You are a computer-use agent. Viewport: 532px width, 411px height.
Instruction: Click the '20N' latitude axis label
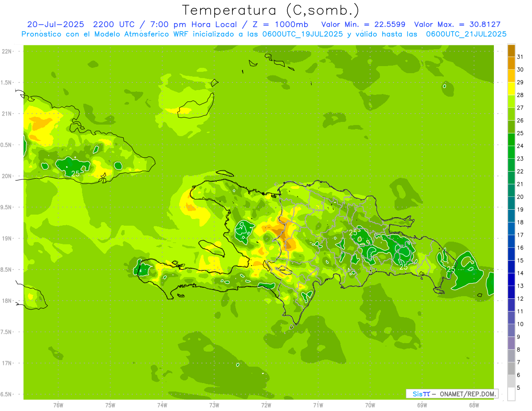click(x=7, y=176)
